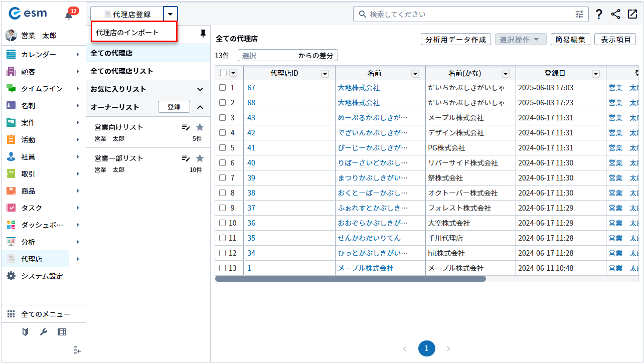644x363 pixels.
Task: Check the checkbox for row 1
Action: 223,88
